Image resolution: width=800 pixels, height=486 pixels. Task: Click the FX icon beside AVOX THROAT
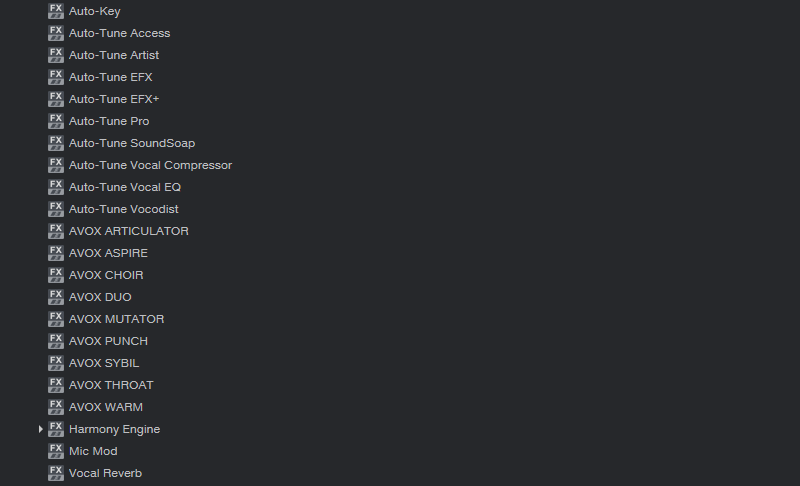(x=56, y=386)
